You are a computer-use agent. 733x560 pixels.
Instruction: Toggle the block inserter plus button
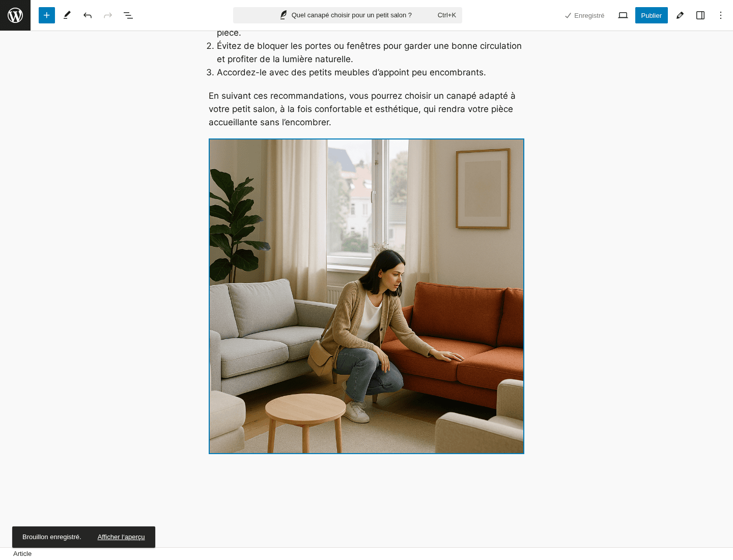coord(47,15)
